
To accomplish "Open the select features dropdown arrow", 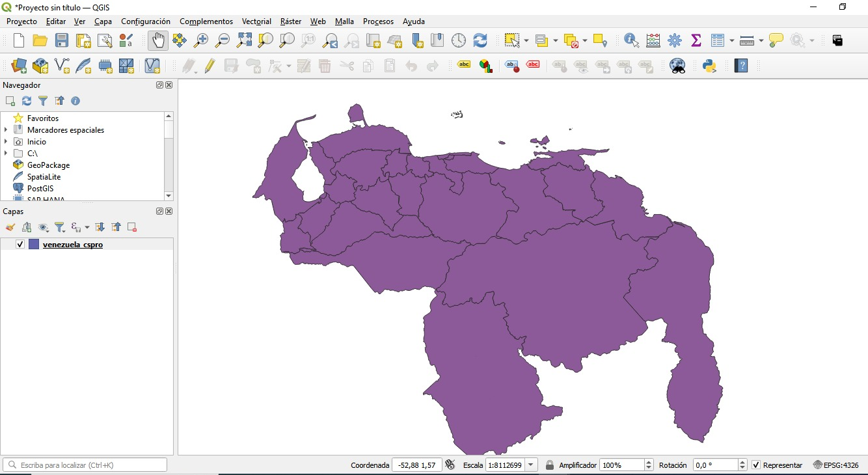I will pos(526,41).
